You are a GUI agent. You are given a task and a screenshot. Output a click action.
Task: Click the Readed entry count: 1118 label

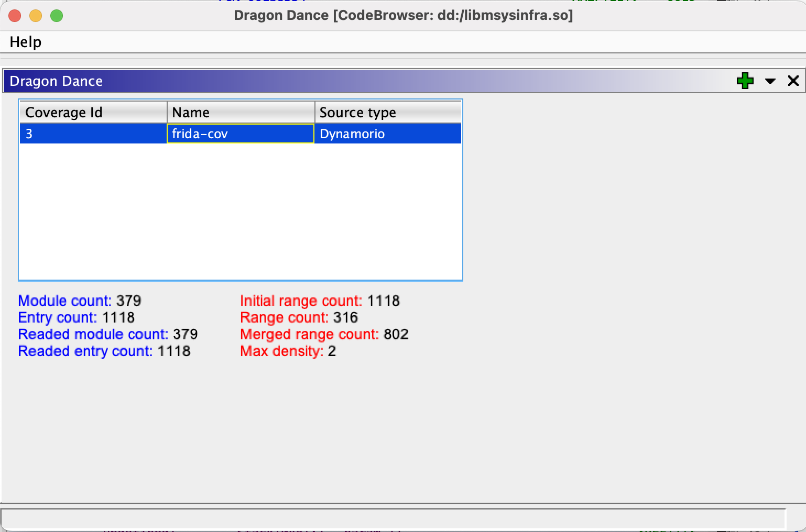[x=104, y=351]
